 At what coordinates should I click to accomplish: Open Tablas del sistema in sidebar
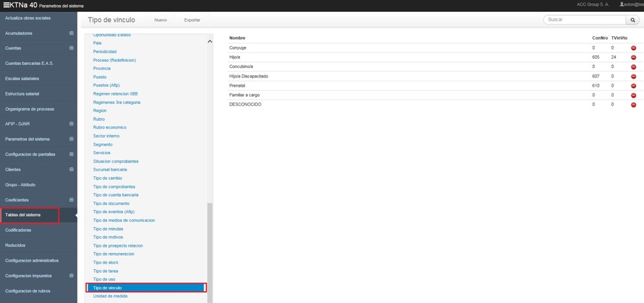(29, 215)
